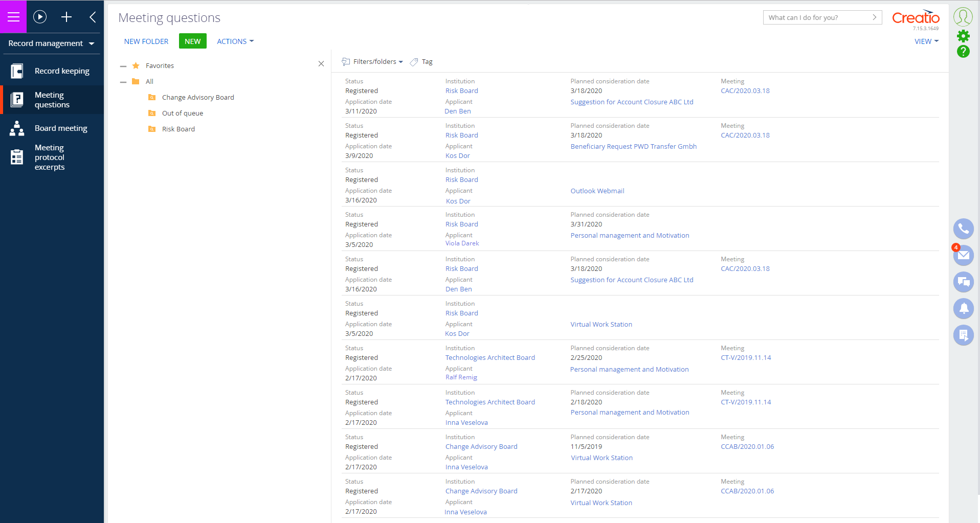This screenshot has width=980, height=523.
Task: Open Virtual Work Station dated 3/5/2020
Action: pyautogui.click(x=602, y=324)
